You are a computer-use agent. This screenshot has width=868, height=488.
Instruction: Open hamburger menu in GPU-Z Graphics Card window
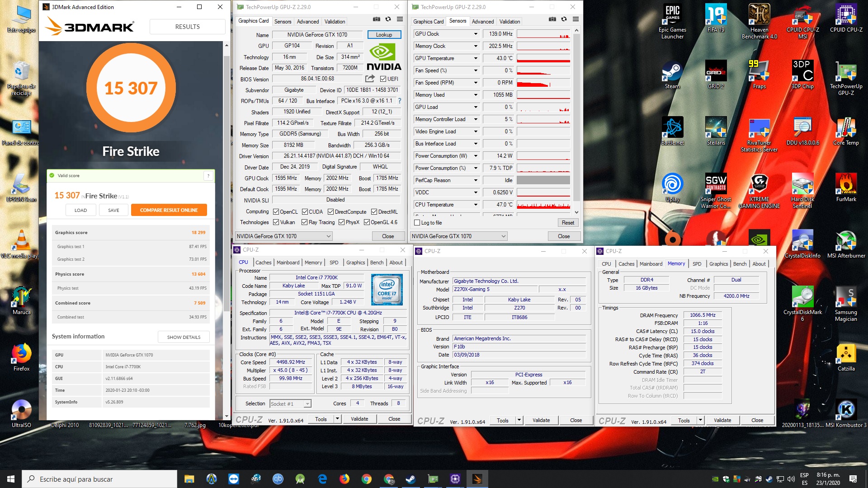[x=400, y=19]
